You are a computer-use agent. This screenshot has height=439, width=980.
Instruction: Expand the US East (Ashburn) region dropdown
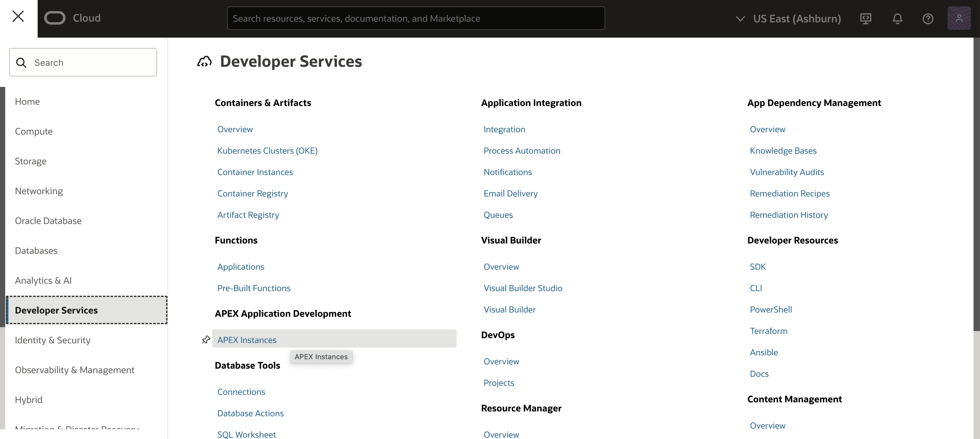coord(797,18)
